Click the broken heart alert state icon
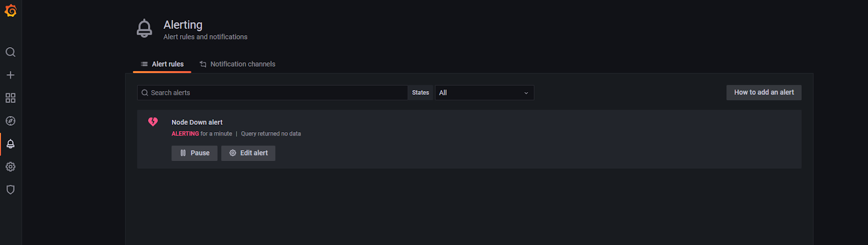Image resolution: width=868 pixels, height=245 pixels. [153, 122]
